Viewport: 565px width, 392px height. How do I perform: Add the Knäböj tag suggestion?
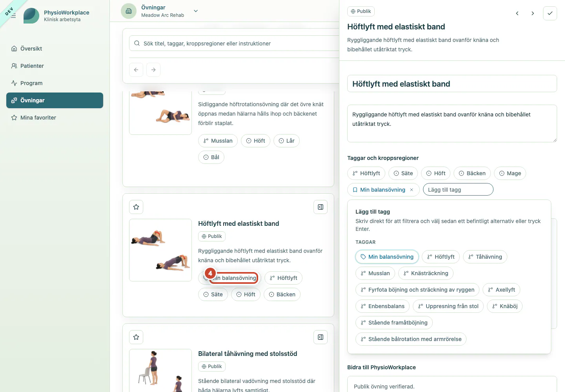point(505,306)
